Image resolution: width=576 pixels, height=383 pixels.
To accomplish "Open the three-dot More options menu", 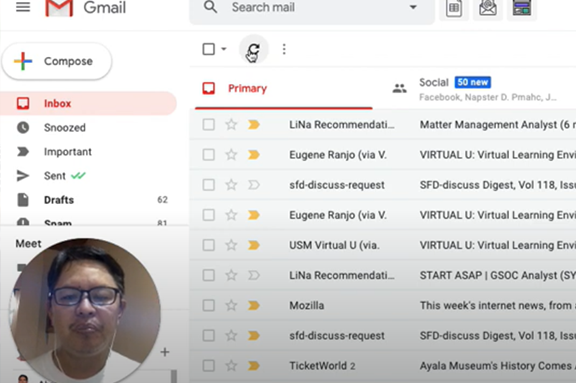I will (284, 49).
